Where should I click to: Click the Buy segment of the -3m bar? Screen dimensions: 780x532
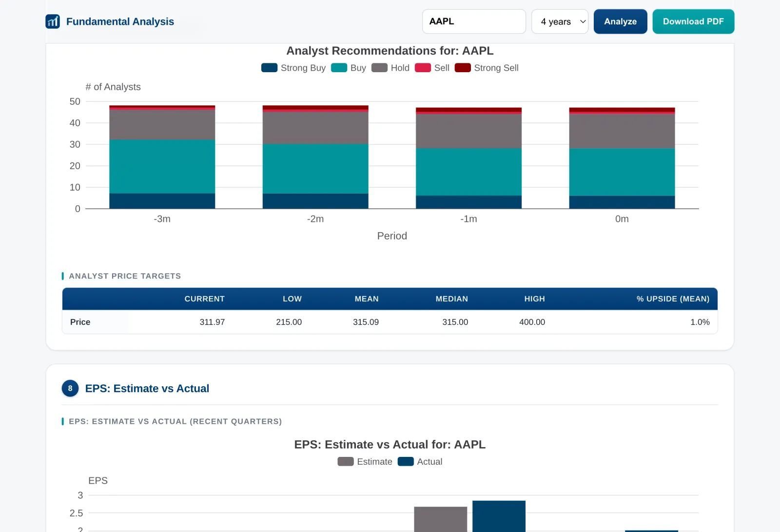[162, 167]
